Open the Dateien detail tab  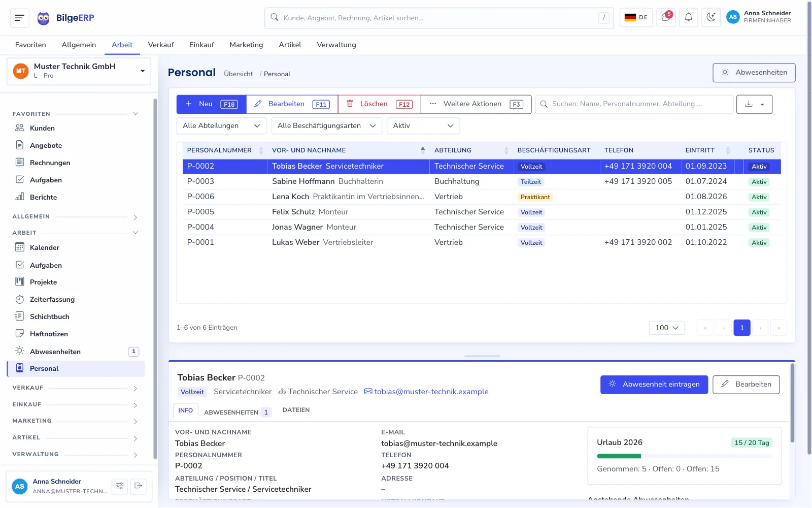(296, 410)
